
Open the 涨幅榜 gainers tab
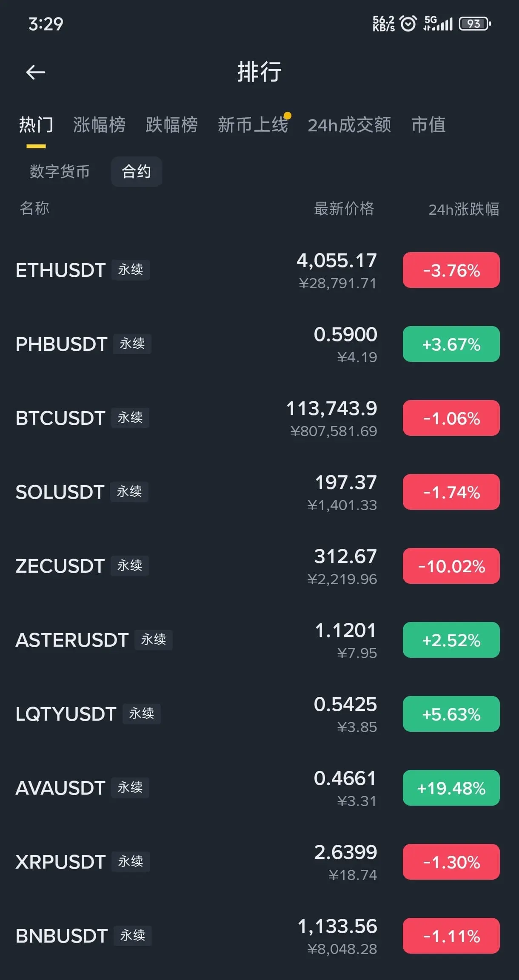(99, 125)
